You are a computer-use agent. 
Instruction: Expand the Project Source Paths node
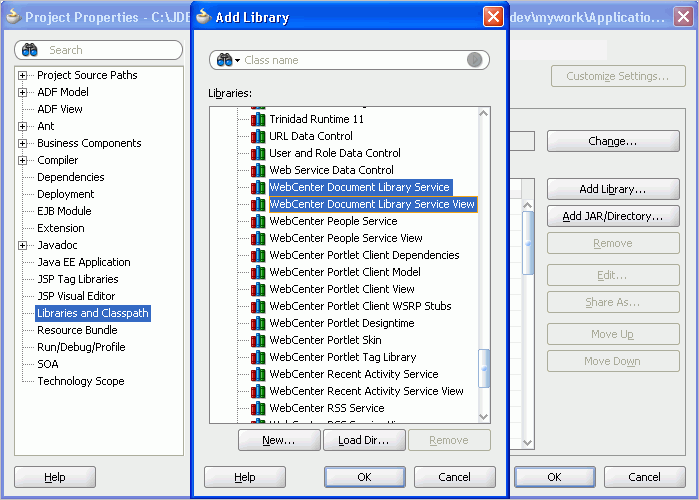click(22, 75)
